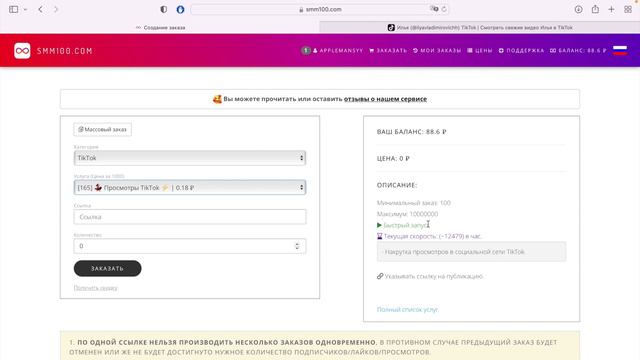Open the отзывы о нашем сервисе link

(385, 99)
